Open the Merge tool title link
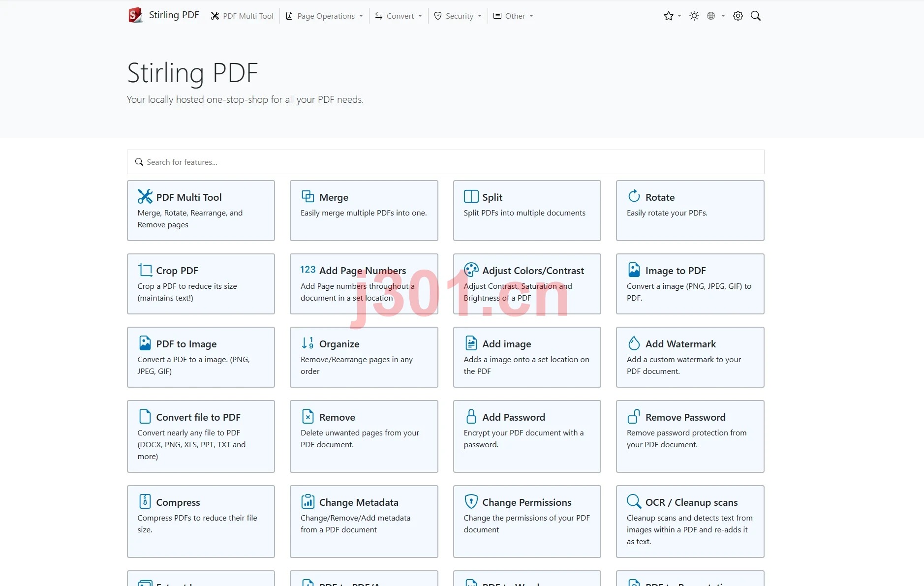Screen dimensions: 924x586 pyautogui.click(x=334, y=197)
